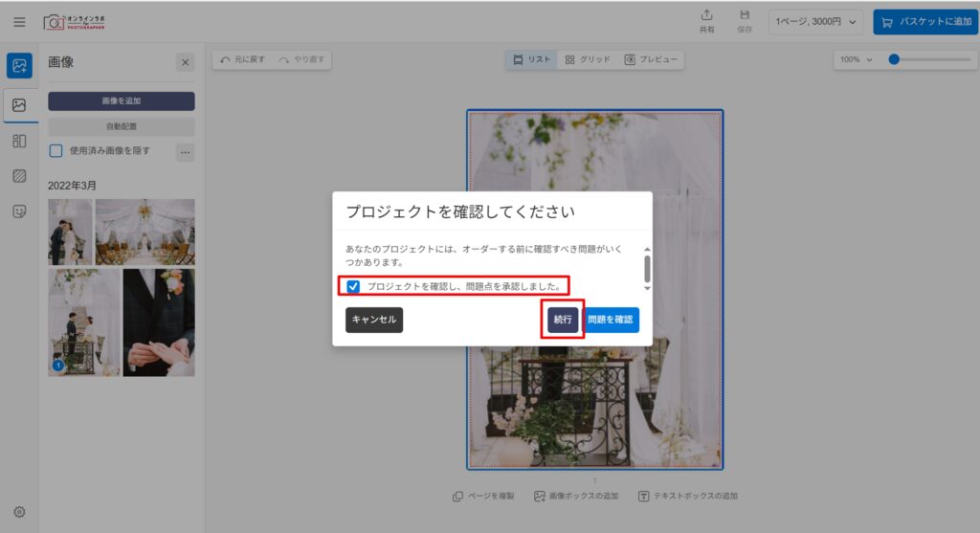Viewport: 980px width, 533px height.
Task: Open the hamburger menu at top left
Action: coord(19,22)
